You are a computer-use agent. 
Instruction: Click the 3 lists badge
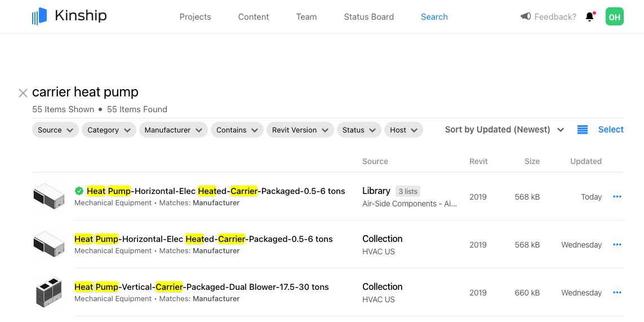408,191
